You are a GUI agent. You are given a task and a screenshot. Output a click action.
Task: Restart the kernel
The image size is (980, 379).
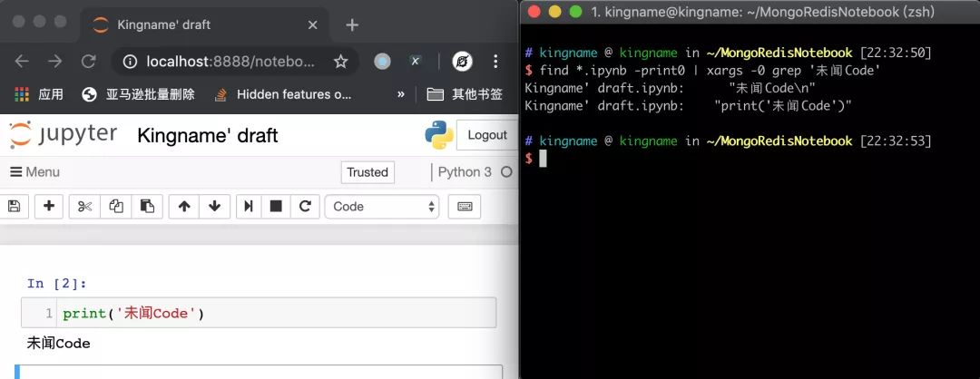click(306, 207)
